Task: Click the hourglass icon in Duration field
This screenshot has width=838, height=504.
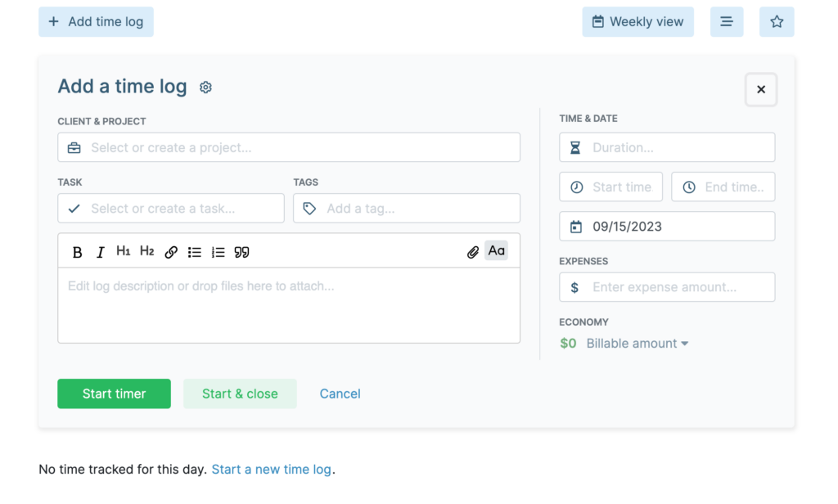Action: coord(575,147)
